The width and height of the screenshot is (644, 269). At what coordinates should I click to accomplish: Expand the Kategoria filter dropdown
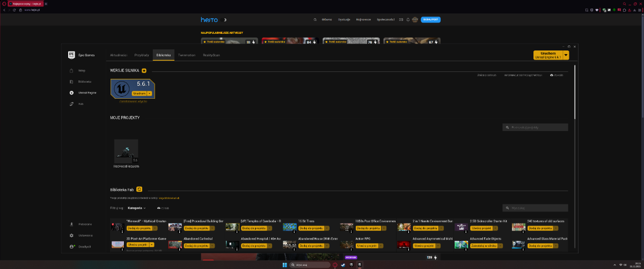pyautogui.click(x=137, y=208)
